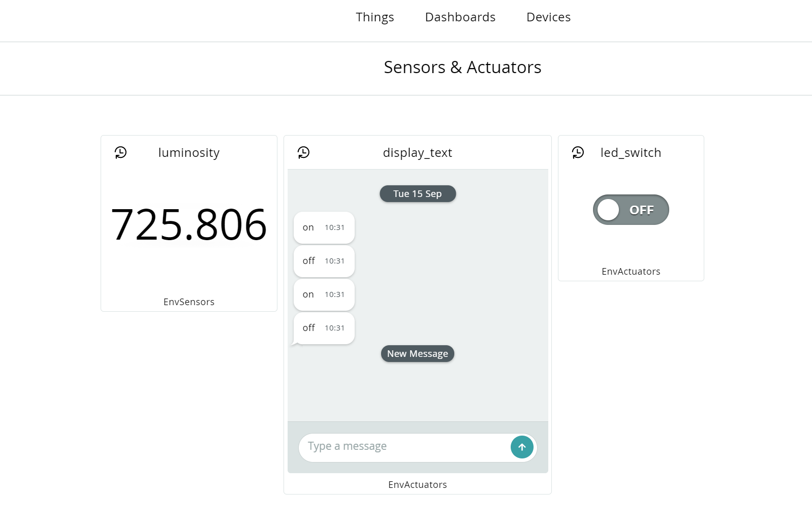The height and width of the screenshot is (528, 812).
Task: Select the first 'off' message bubble
Action: pyautogui.click(x=324, y=261)
